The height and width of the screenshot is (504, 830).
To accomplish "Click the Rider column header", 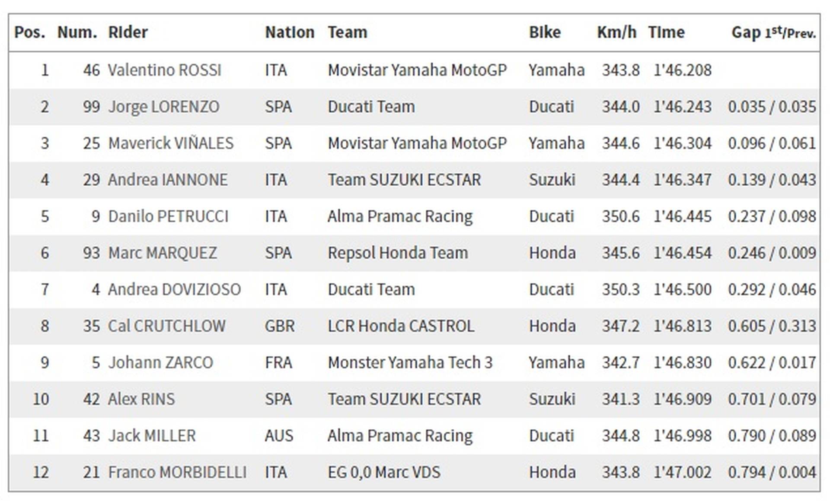I will pyautogui.click(x=128, y=32).
